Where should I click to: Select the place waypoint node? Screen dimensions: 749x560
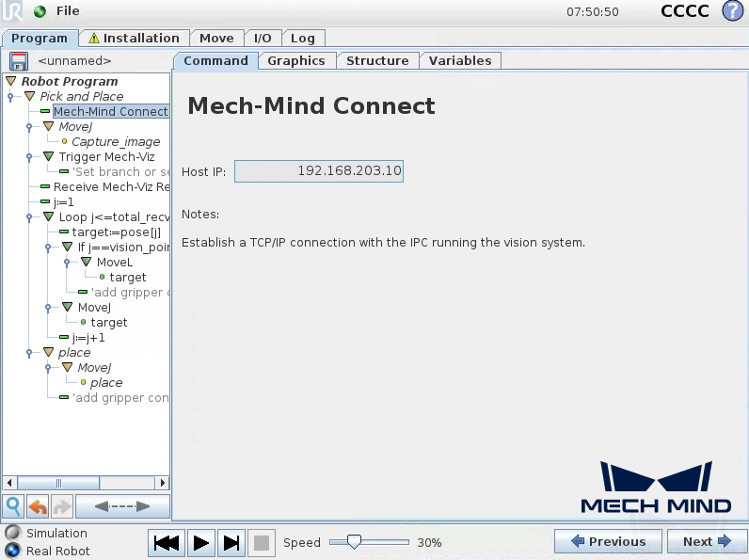tap(106, 383)
